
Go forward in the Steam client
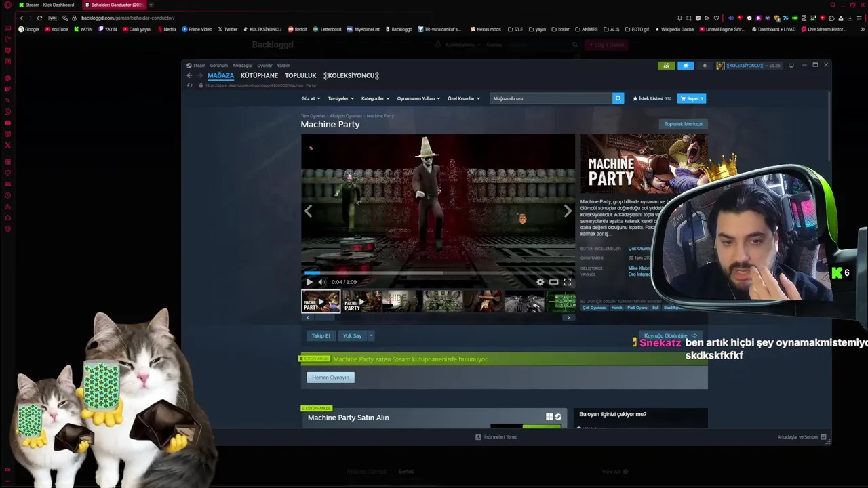(199, 75)
